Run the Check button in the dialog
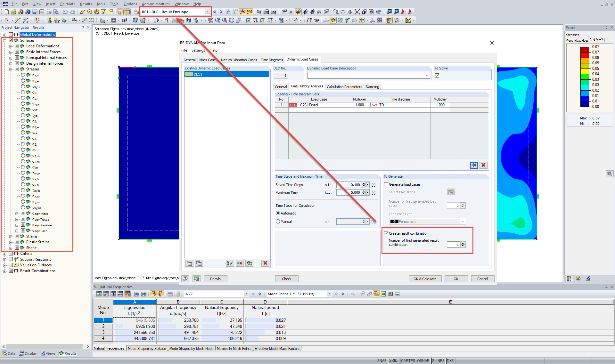This screenshot has width=615, height=364. (x=286, y=279)
